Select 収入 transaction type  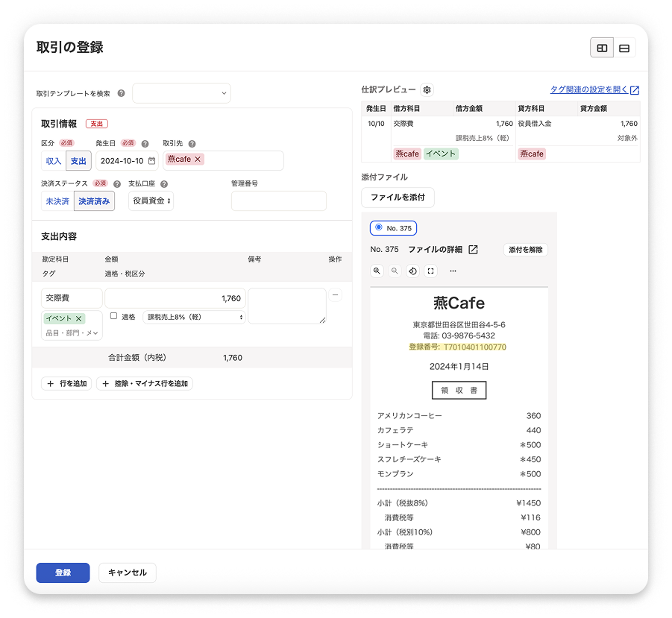pos(54,161)
